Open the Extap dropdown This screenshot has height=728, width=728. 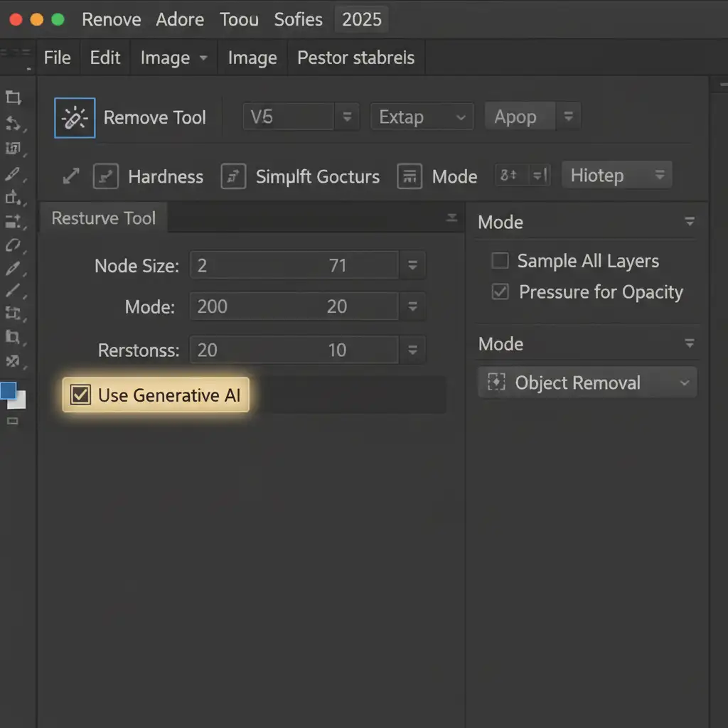pyautogui.click(x=422, y=117)
